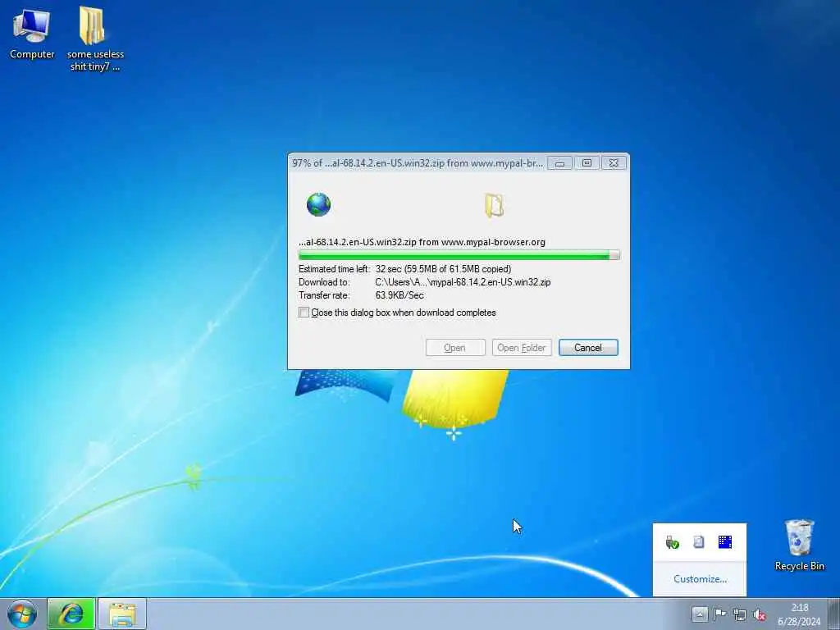Click the Show Desktop strip at taskbar end

tap(834, 614)
